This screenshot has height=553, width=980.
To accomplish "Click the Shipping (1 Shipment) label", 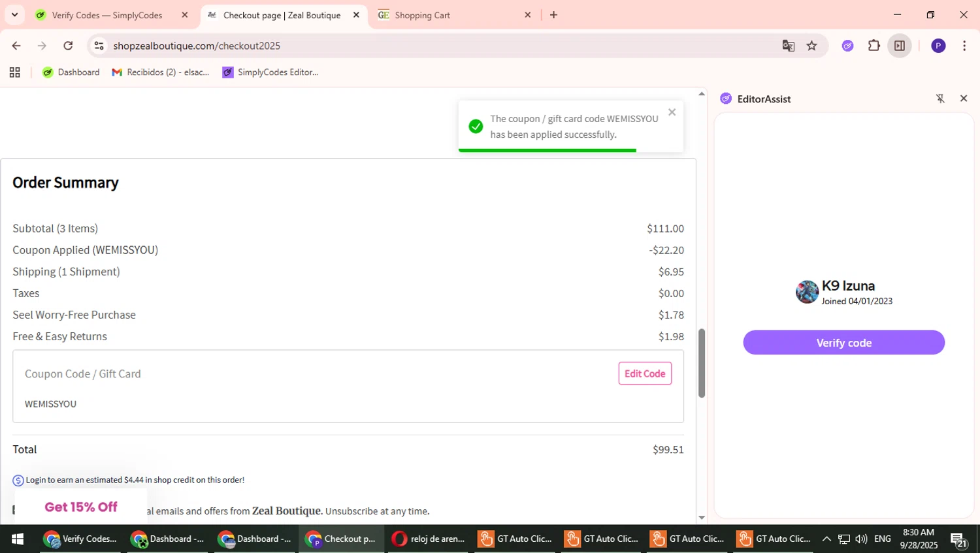I will (66, 272).
